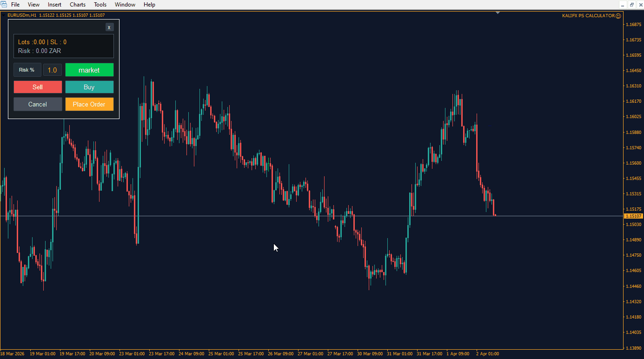Click the risk value field showing 1.0
This screenshot has width=644, height=359.
53,70
